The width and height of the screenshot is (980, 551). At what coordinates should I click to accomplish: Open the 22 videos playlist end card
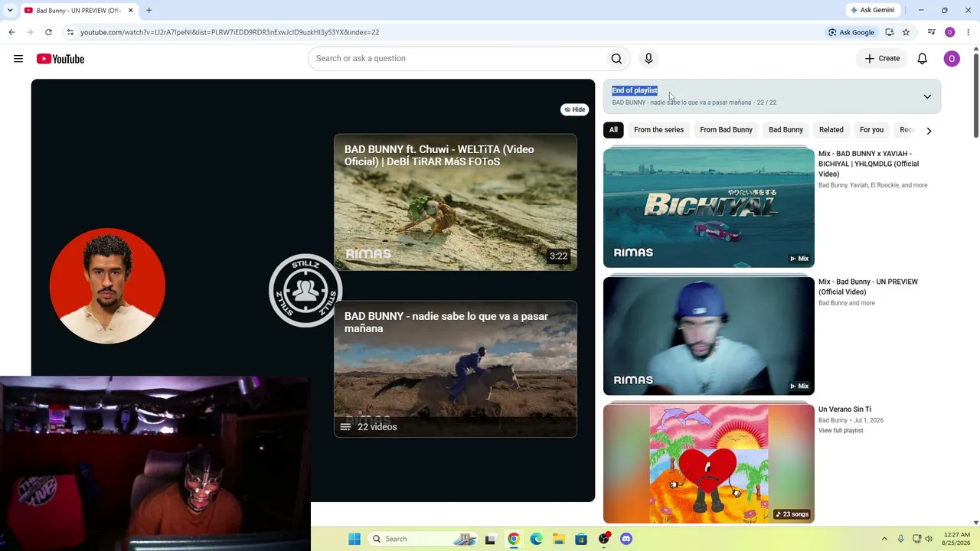click(x=456, y=369)
